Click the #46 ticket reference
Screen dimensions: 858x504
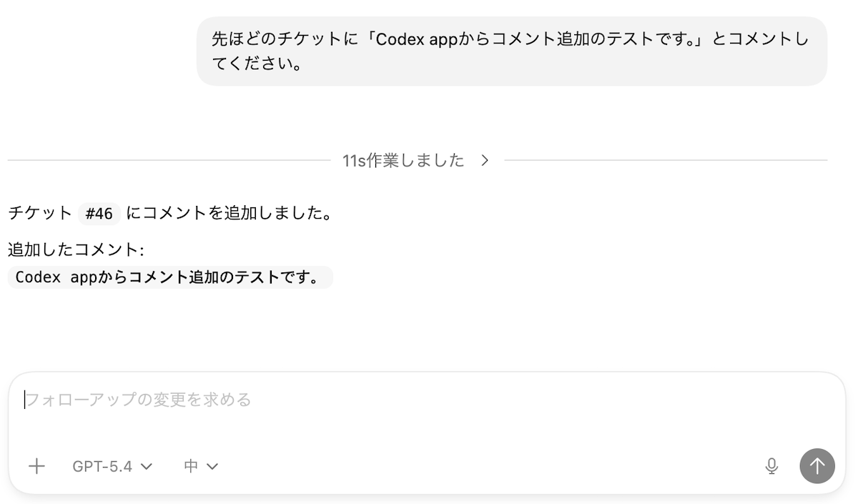click(99, 213)
